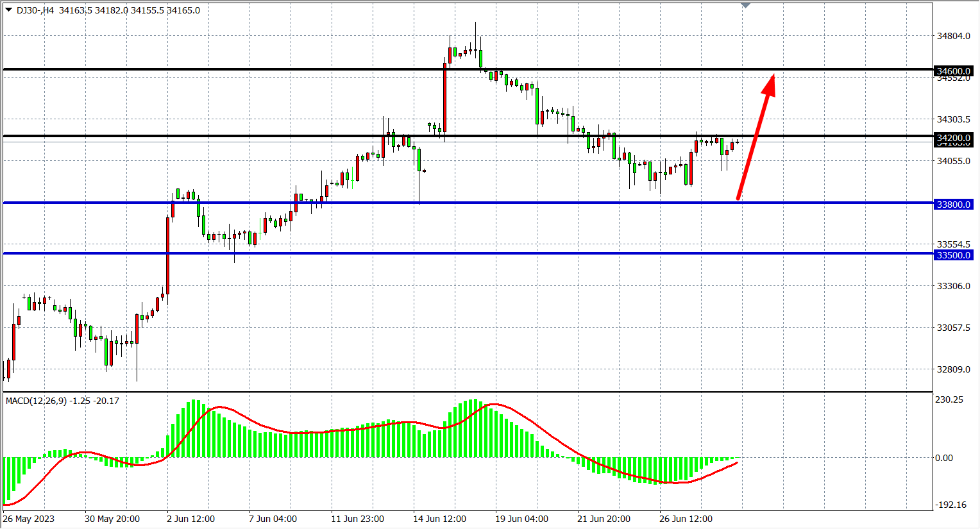Screen dimensions: 980x529
Task: Select the red upward arrow drawing
Action: pyautogui.click(x=756, y=137)
